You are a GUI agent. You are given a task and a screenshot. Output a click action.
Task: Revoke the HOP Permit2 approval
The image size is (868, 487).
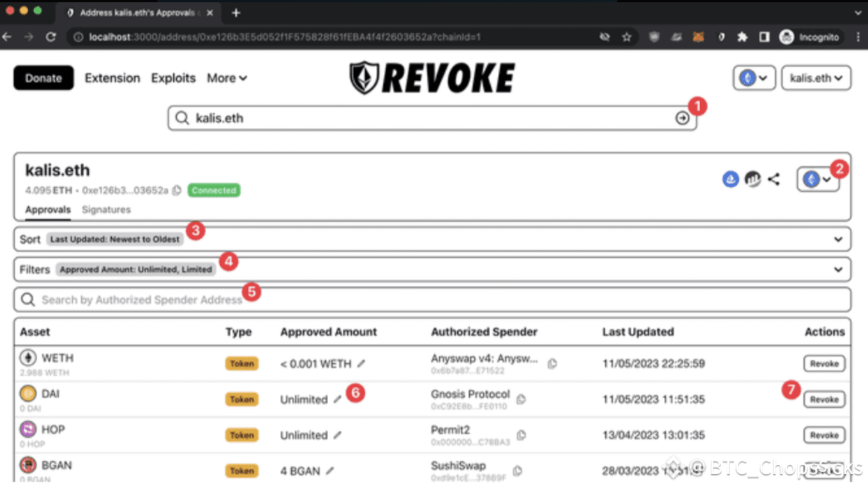[824, 435]
